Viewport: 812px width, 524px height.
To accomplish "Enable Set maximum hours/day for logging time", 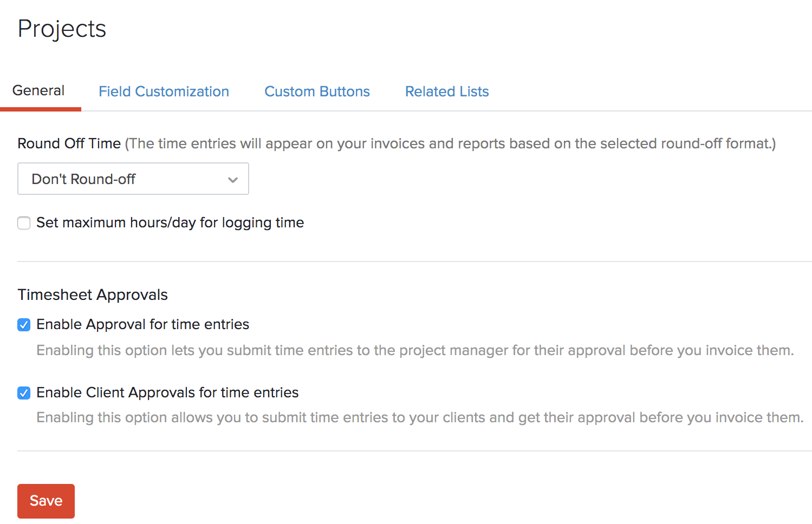I will click(24, 222).
